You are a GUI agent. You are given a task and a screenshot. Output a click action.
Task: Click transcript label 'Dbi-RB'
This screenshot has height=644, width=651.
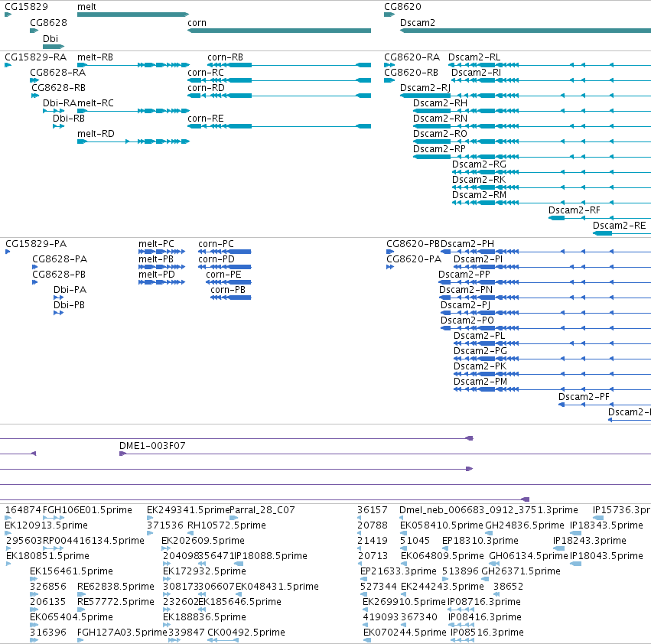pyautogui.click(x=69, y=119)
